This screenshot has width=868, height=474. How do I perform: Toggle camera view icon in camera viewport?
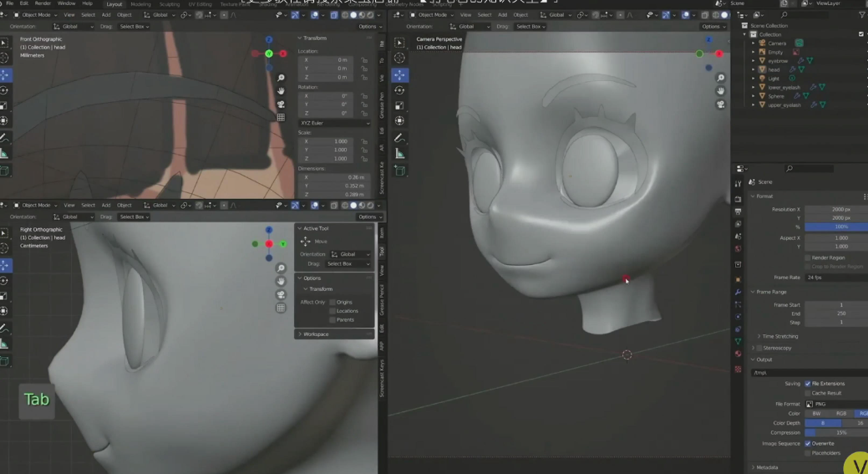(x=720, y=104)
